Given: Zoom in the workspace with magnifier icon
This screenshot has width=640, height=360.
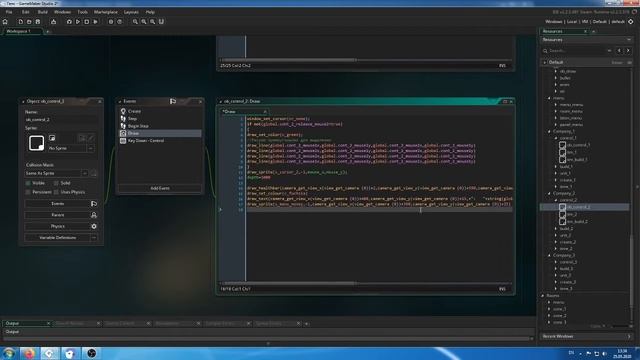Looking at the screenshot, I should (152, 22).
